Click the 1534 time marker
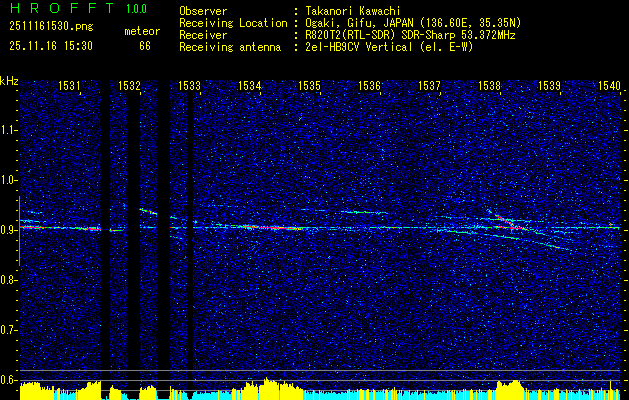This screenshot has width=629, height=400. [250, 85]
